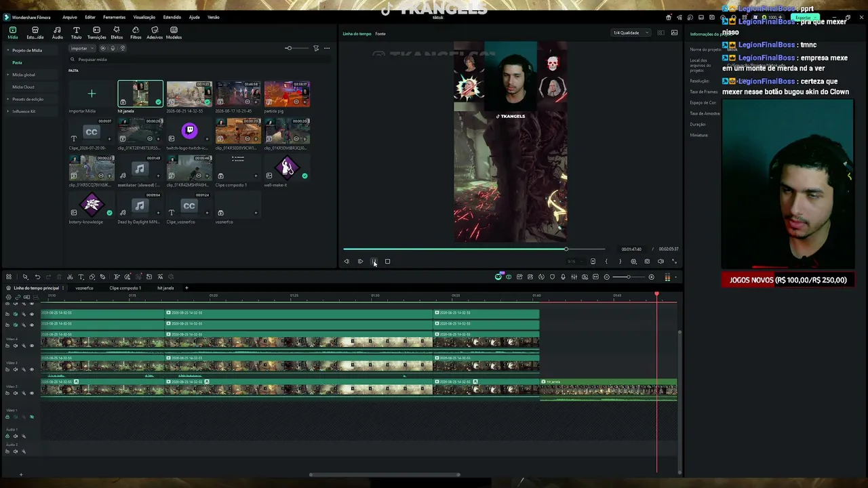This screenshot has width=868, height=488.
Task: Click the preview volume speaker icon
Action: click(x=660, y=262)
